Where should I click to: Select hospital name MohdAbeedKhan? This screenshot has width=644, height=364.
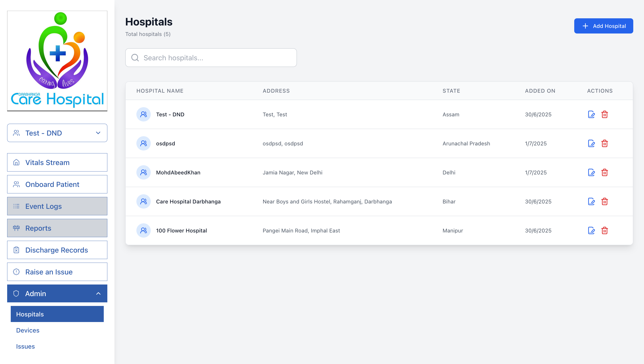click(178, 172)
